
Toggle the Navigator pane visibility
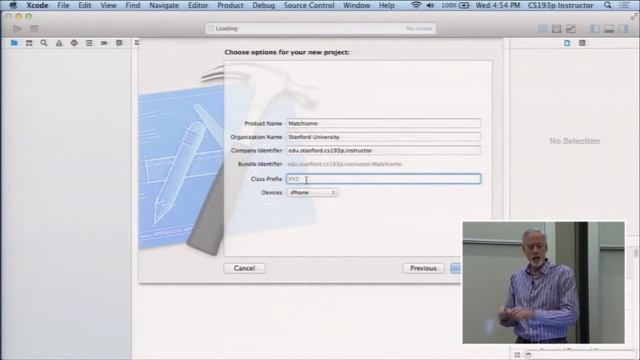[x=595, y=29]
